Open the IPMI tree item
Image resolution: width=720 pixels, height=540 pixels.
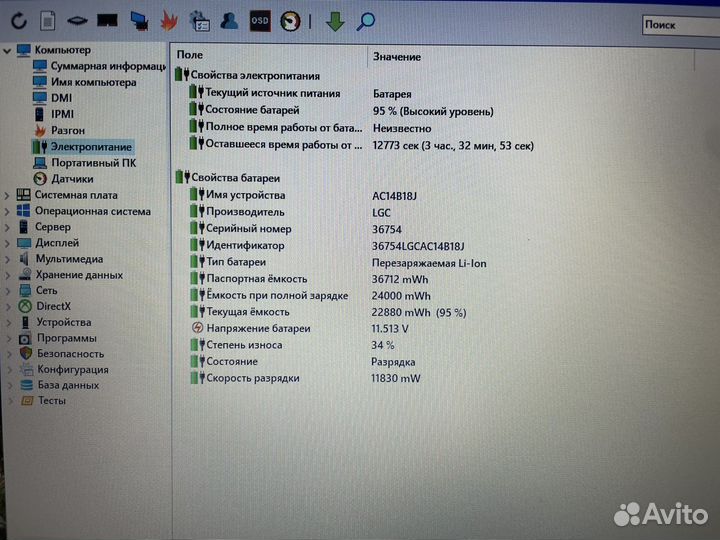(x=54, y=114)
